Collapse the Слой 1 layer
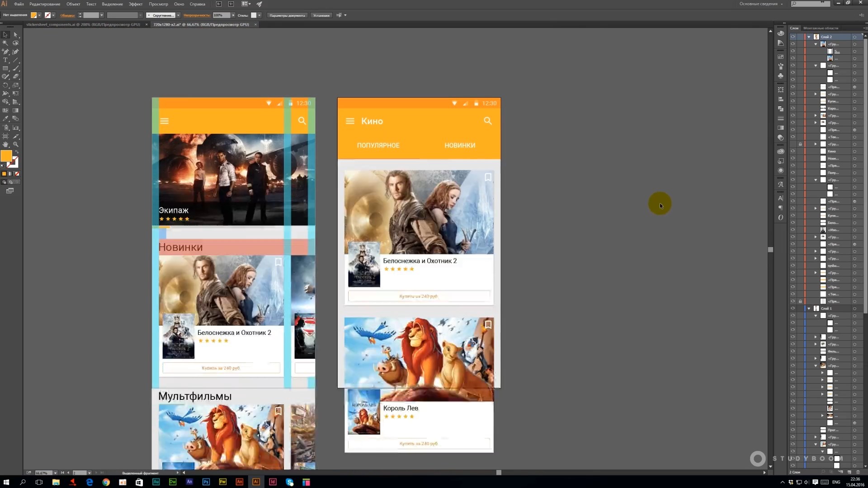 (809, 309)
